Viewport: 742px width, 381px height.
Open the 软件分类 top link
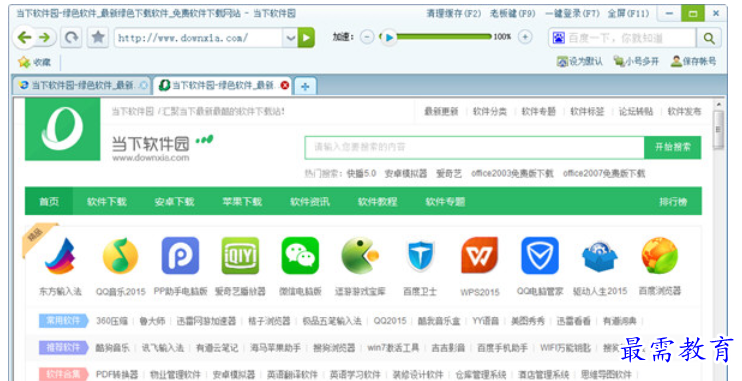[490, 111]
